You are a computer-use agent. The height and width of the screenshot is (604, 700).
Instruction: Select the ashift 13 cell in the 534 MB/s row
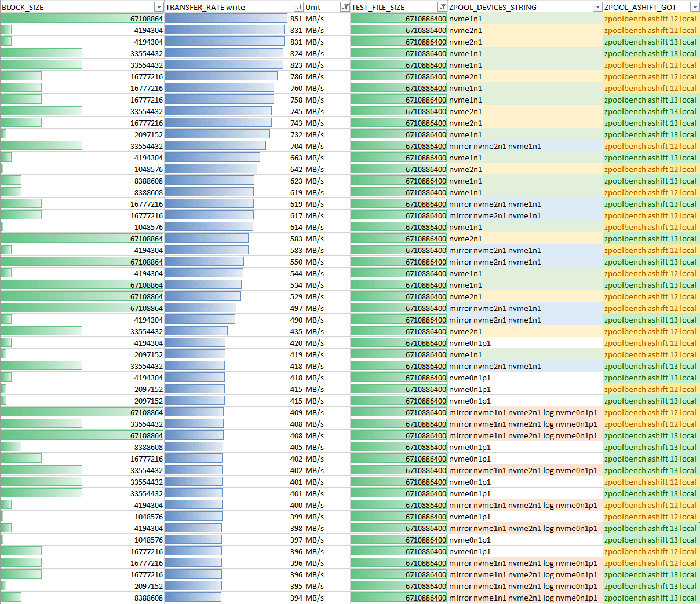(x=651, y=285)
